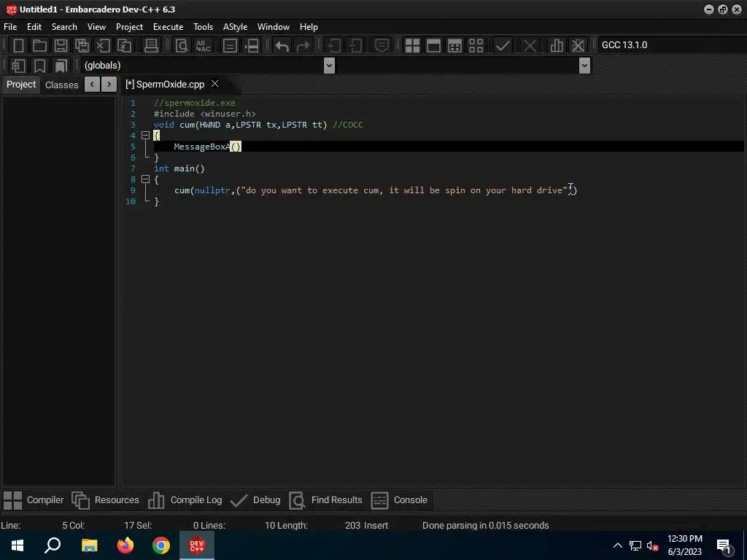Open a file with the folder icon
This screenshot has height=560, width=747.
(x=39, y=46)
